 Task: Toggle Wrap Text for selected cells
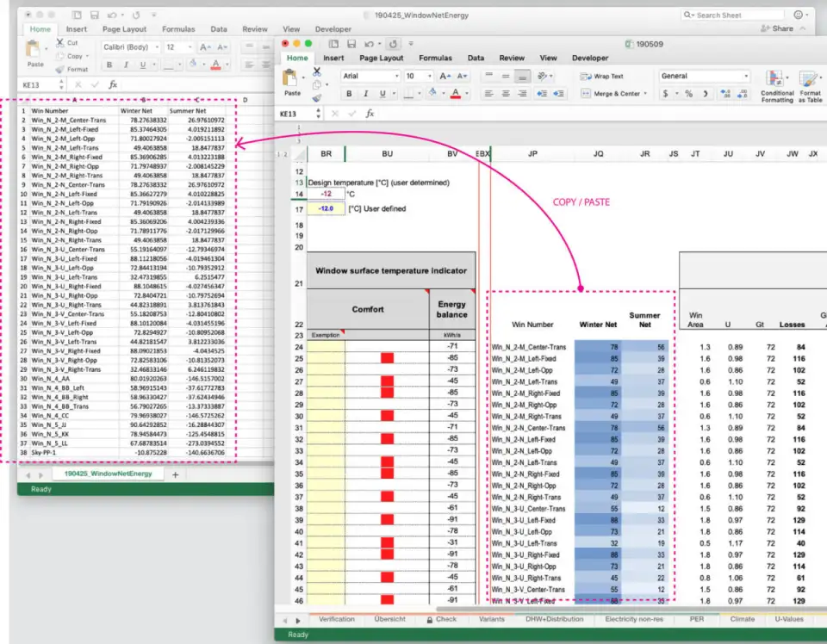(601, 76)
